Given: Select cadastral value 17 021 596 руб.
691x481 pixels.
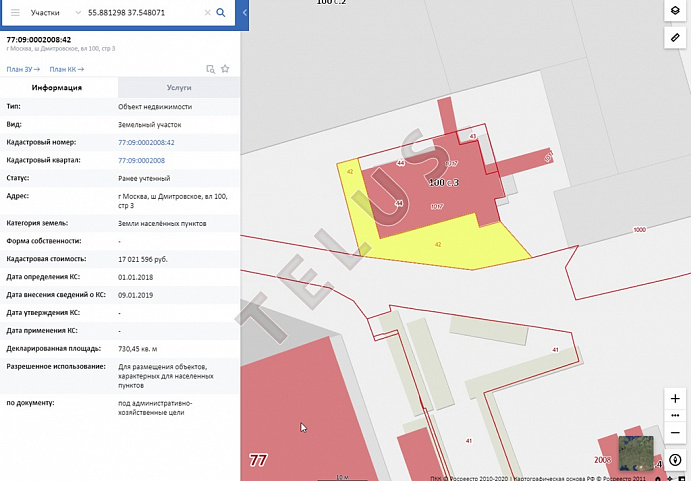Looking at the screenshot, I should (x=143, y=259).
